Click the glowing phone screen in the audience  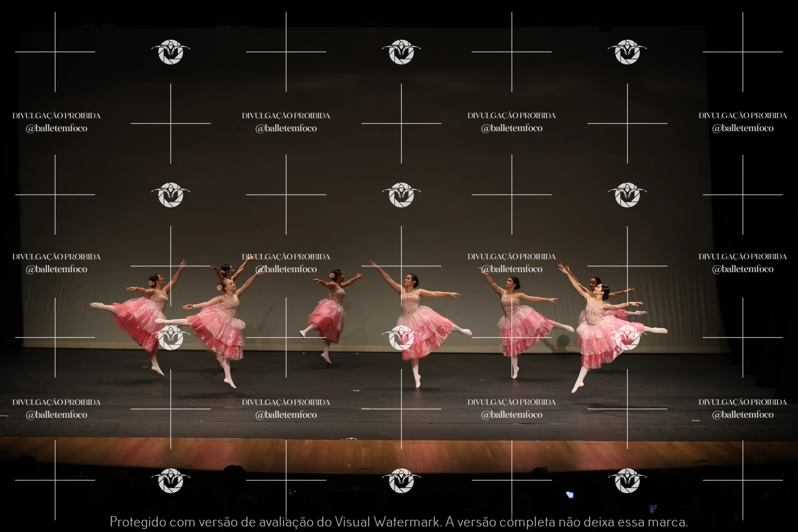pos(570,495)
